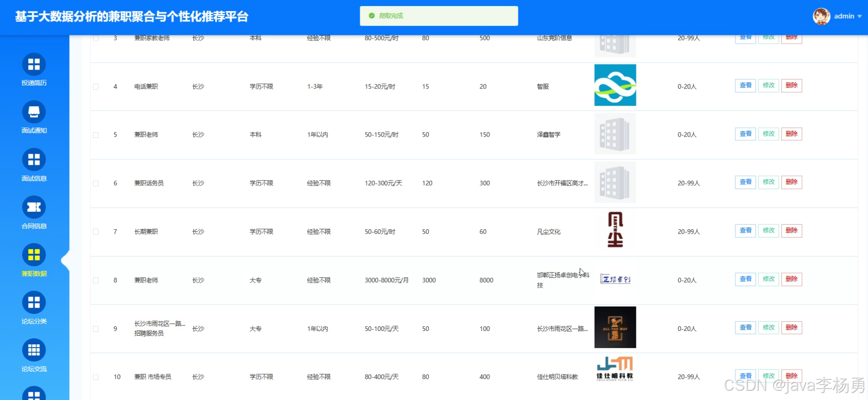Tick the checkbox for row 9 招聘服务员
868x400 pixels.
[x=96, y=329]
